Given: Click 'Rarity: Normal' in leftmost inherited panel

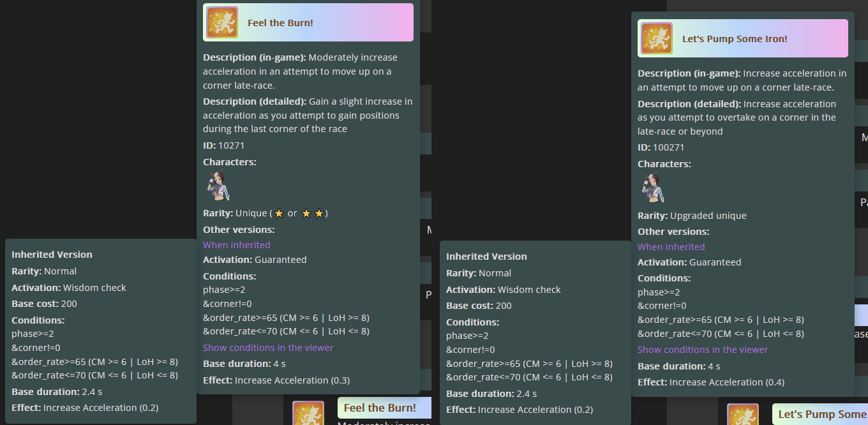Looking at the screenshot, I should [x=44, y=271].
